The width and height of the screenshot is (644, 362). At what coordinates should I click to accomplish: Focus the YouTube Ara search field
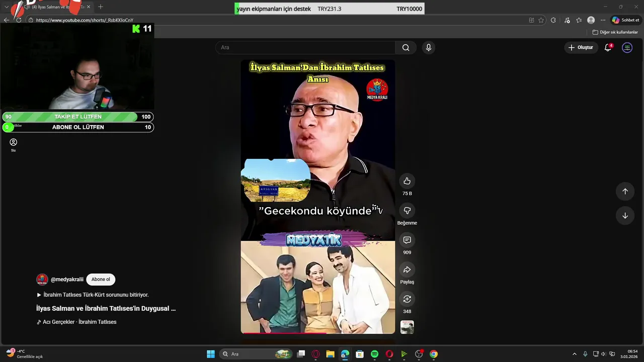pyautogui.click(x=305, y=47)
